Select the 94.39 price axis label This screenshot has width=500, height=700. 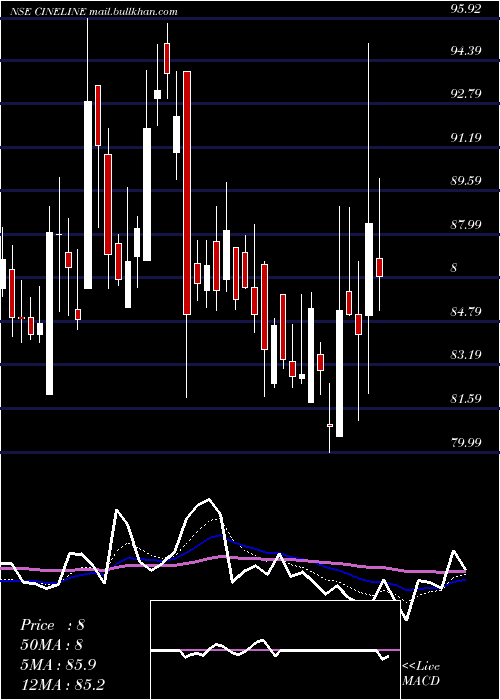click(466, 51)
